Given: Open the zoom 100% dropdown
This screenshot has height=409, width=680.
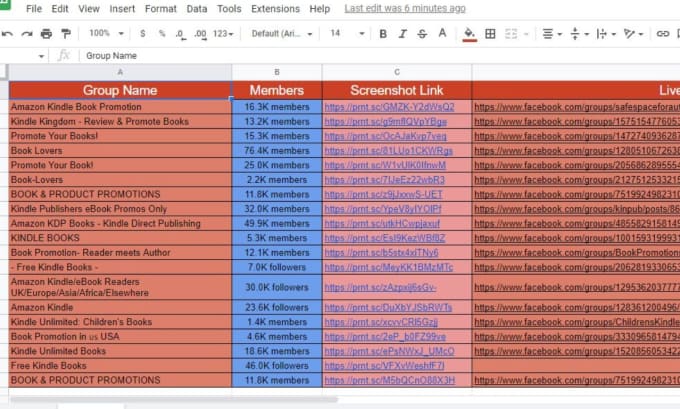Looking at the screenshot, I should 106,33.
